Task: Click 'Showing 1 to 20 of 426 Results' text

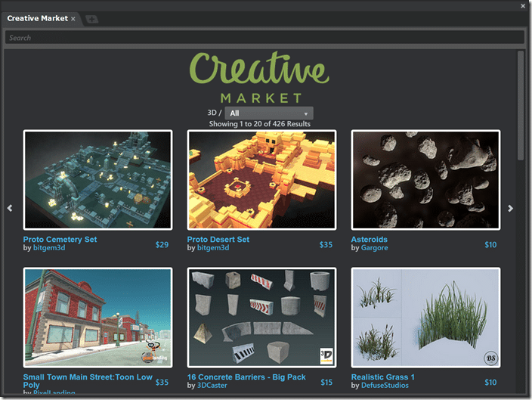Action: point(259,124)
